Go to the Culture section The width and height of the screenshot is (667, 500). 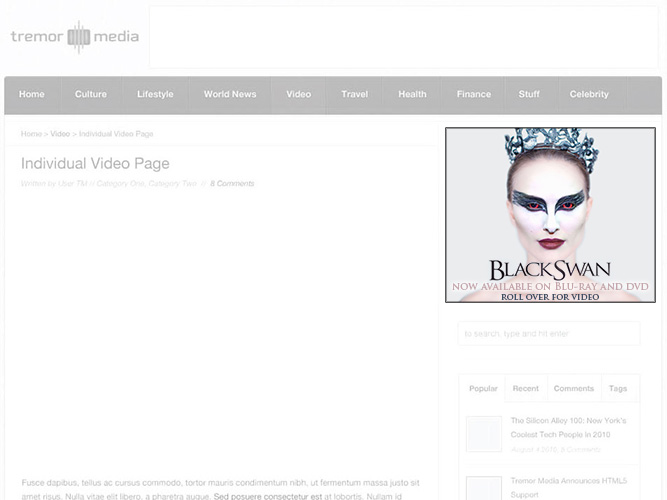pyautogui.click(x=91, y=95)
